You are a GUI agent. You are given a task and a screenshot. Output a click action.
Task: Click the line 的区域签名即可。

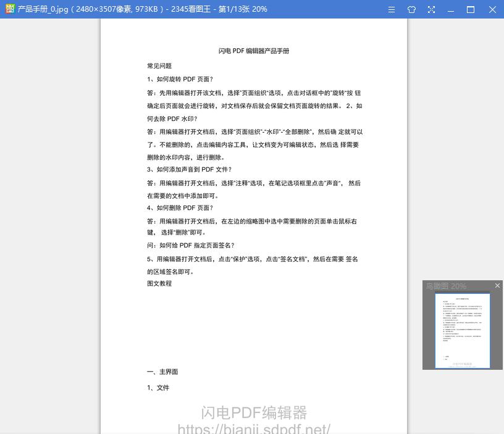coord(170,272)
